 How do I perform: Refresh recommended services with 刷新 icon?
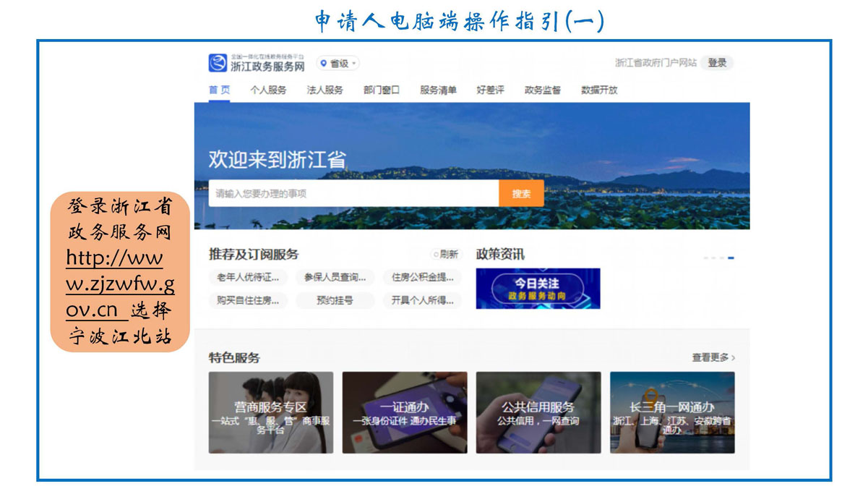coord(445,255)
